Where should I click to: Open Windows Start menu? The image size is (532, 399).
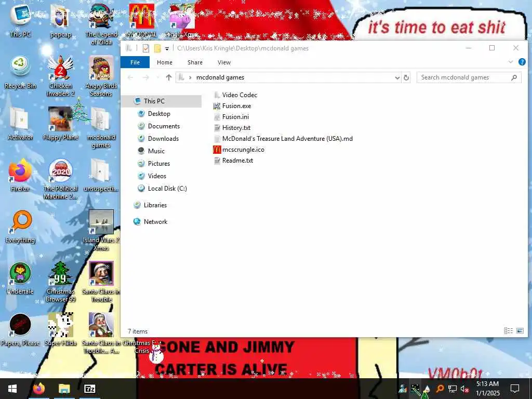[12, 389]
